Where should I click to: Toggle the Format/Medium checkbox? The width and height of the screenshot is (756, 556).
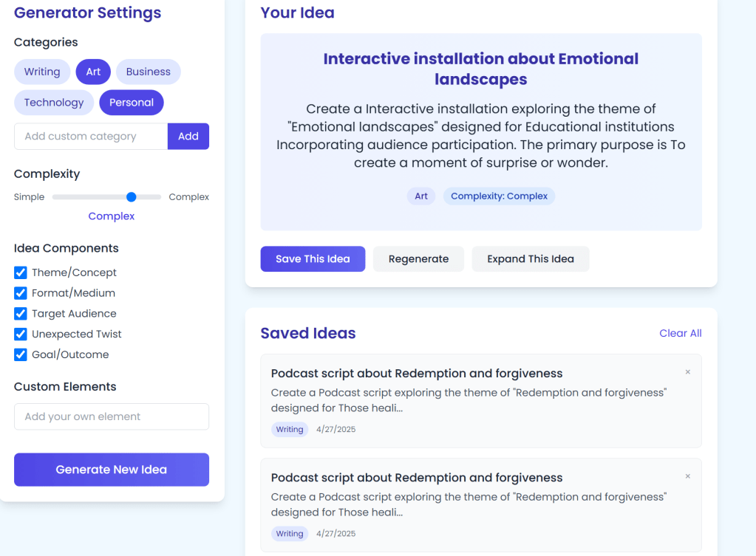click(21, 293)
